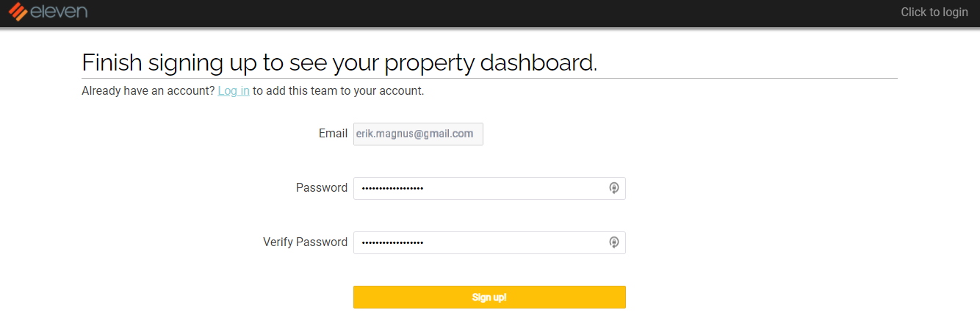Click the words 'Finish signing up' in the heading

tap(170, 62)
